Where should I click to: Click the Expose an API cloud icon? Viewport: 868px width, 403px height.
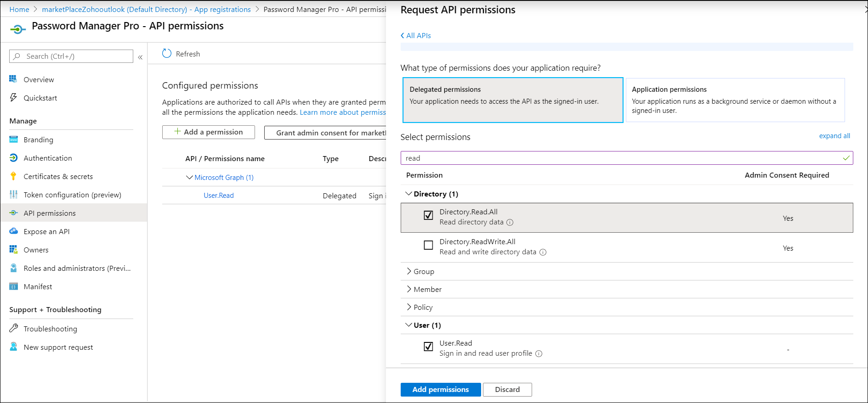tap(13, 231)
